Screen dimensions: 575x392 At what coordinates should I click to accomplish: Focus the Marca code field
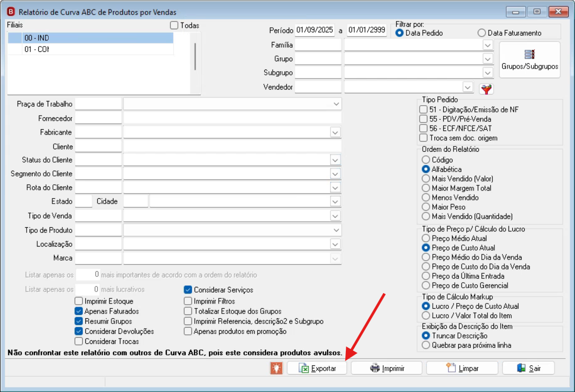[98, 258]
